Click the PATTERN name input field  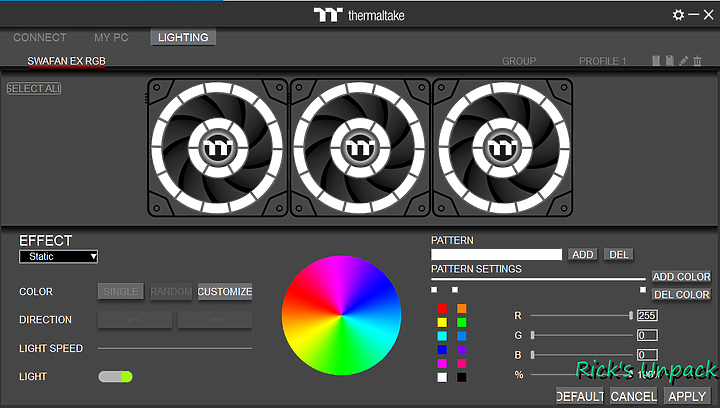point(496,255)
